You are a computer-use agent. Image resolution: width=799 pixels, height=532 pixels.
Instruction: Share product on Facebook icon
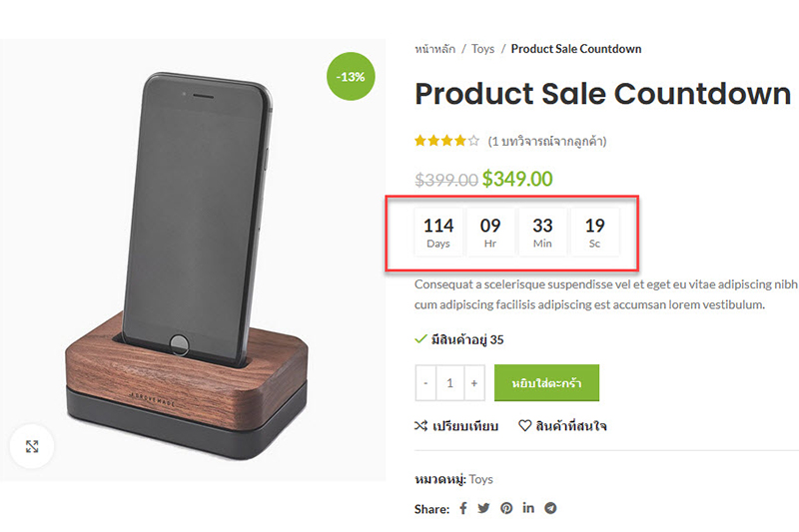[x=462, y=509]
